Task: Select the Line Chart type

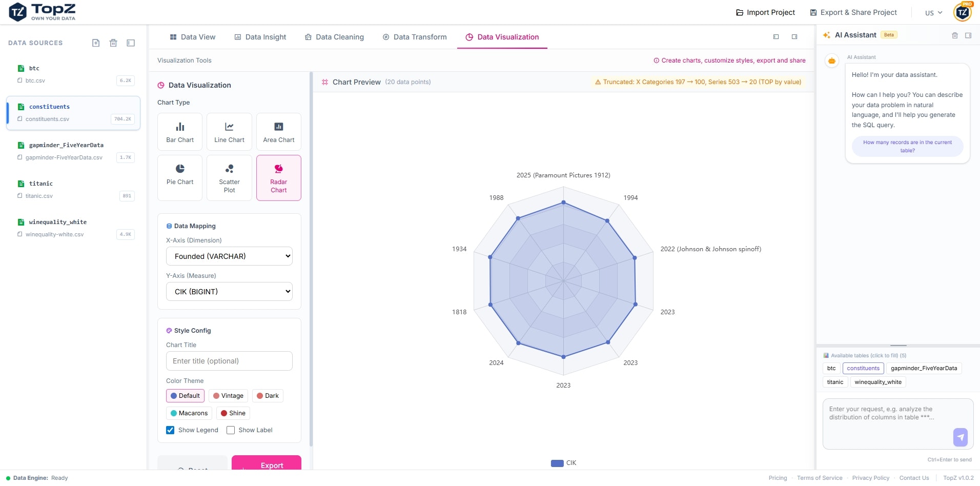Action: coord(229,132)
